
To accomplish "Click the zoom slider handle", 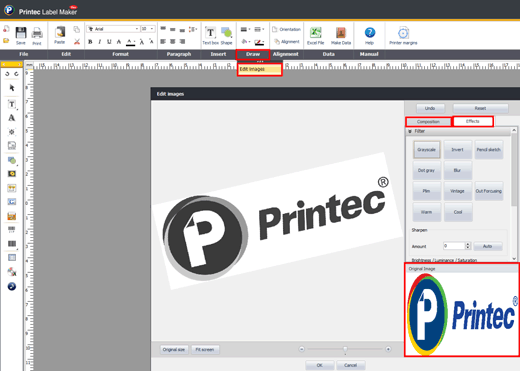I will pyautogui.click(x=345, y=349).
